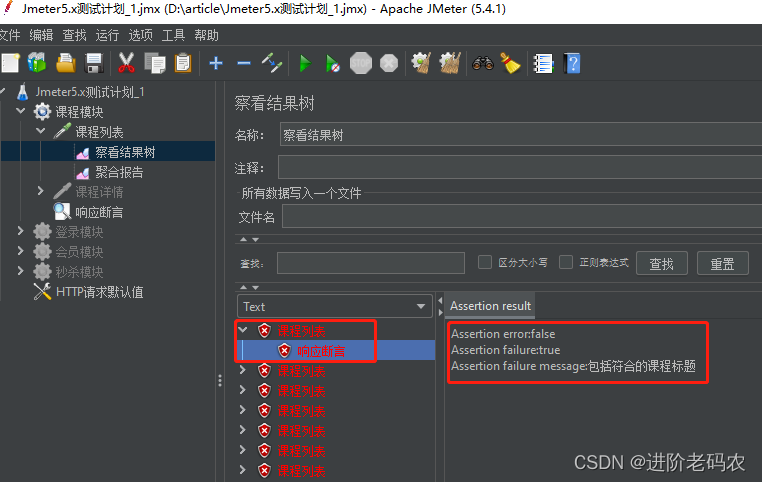The height and width of the screenshot is (482, 762).
Task: Select Jmeter5.x测试计划_1 root node
Action: click(90, 92)
